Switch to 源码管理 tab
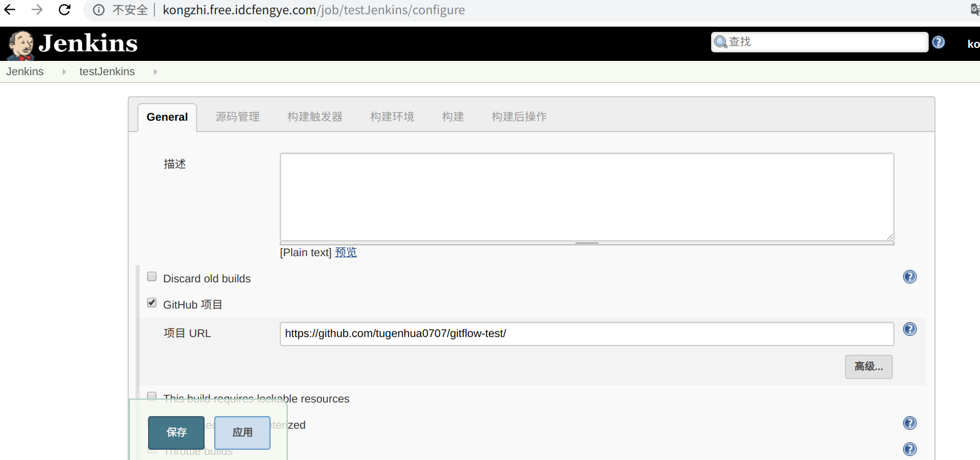Image resolution: width=980 pixels, height=460 pixels. coord(238,117)
